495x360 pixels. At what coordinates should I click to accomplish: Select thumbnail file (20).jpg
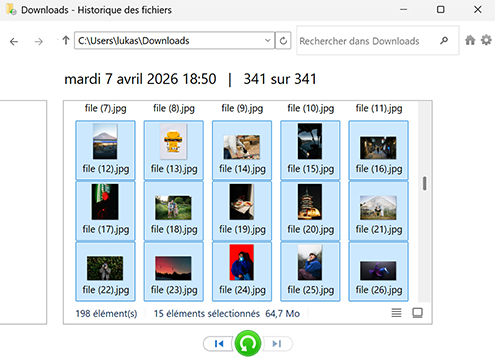coord(310,211)
